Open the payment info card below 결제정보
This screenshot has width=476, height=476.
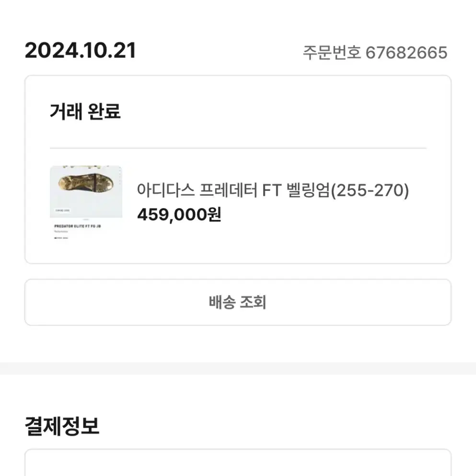point(238,463)
